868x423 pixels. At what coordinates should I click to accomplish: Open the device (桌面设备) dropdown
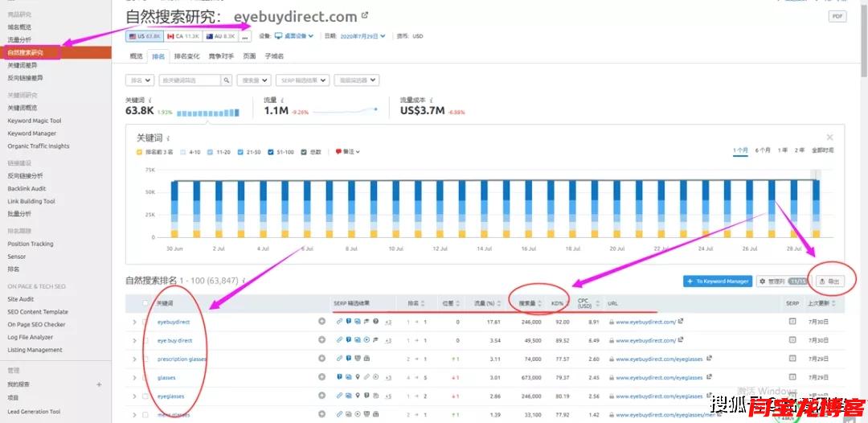293,36
